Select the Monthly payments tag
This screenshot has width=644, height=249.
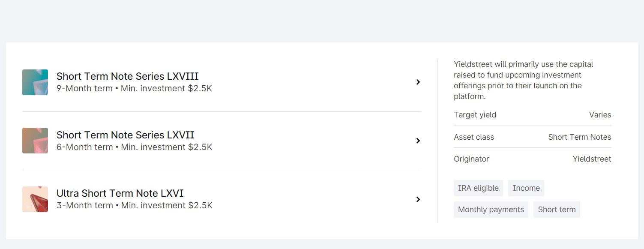491,210
